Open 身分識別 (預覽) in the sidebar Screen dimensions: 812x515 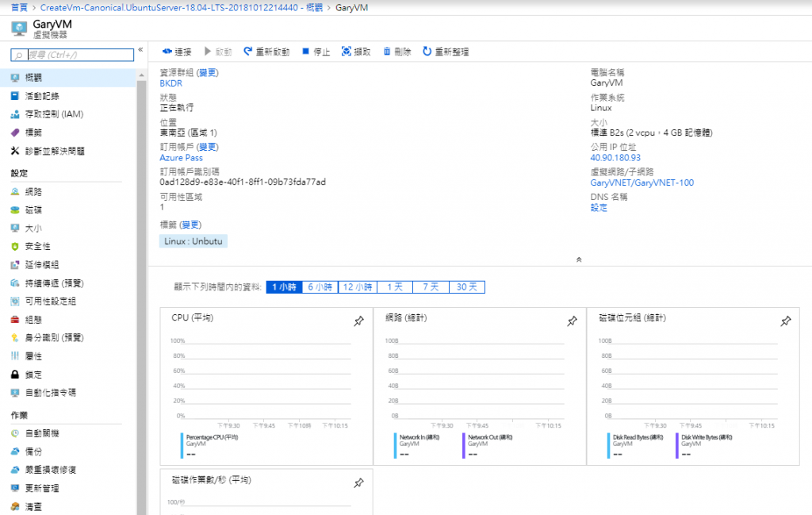pos(67,338)
